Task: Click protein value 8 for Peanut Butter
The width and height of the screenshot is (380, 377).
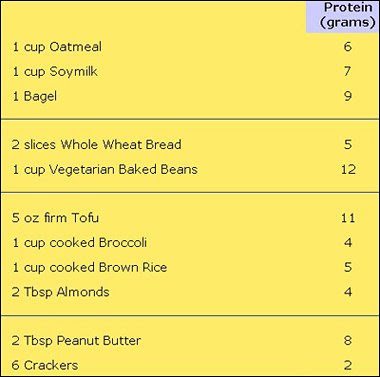Action: coord(348,341)
